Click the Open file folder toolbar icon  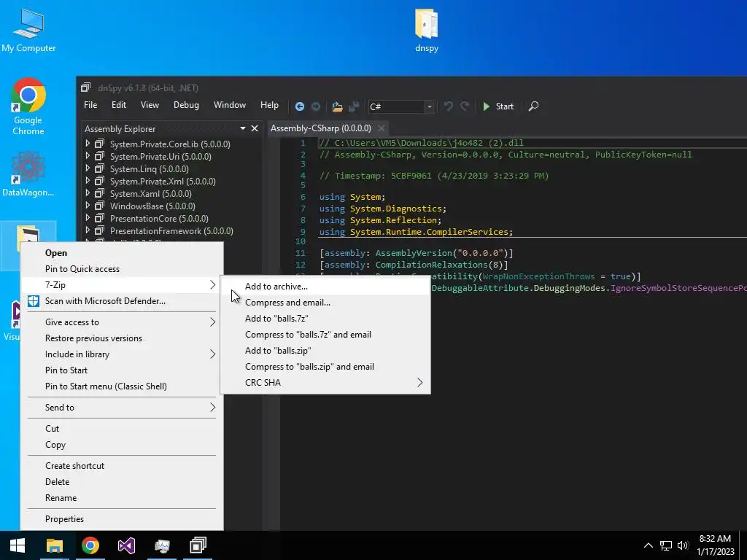[x=337, y=106]
